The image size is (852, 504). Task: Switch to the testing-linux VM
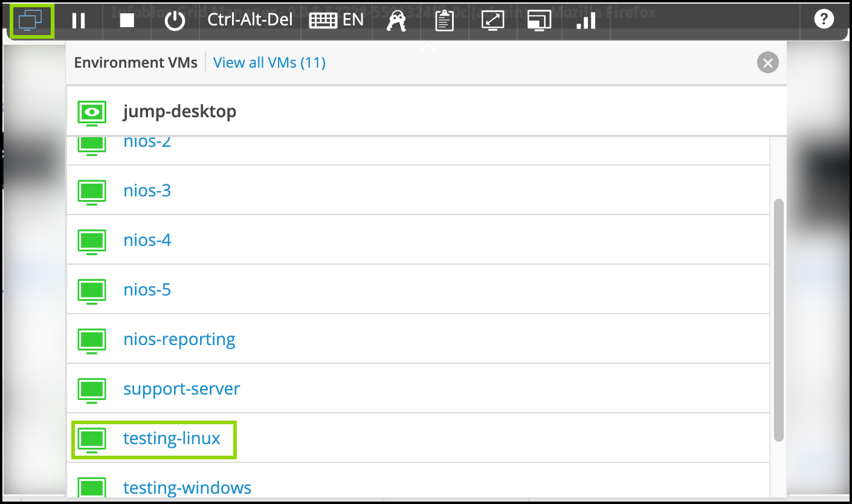click(172, 439)
